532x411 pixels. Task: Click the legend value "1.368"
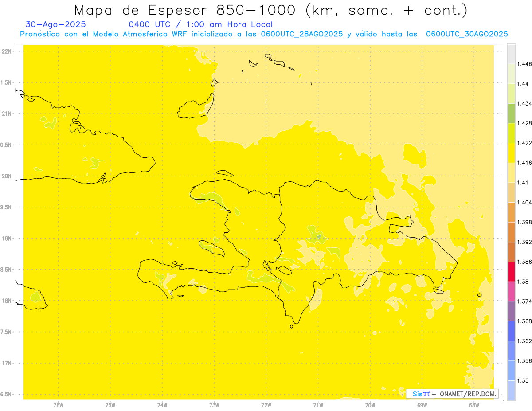[x=524, y=321]
